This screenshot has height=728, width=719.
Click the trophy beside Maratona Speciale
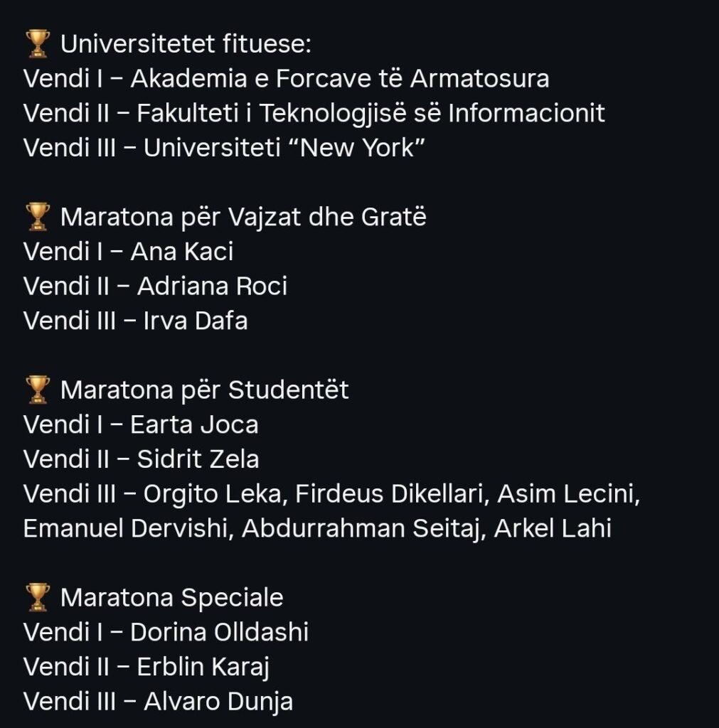click(x=37, y=597)
